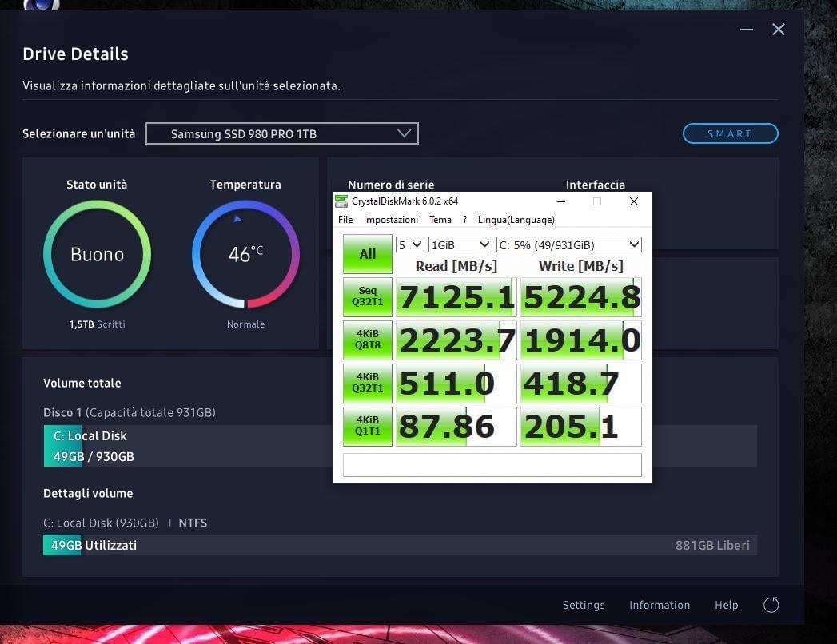
Task: Click the 4KiB Q1T1 write value 205.1
Action: 580,427
